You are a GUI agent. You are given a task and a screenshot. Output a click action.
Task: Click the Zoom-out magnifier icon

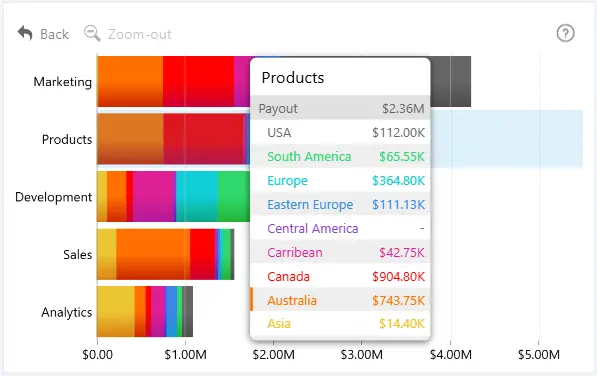click(x=92, y=33)
